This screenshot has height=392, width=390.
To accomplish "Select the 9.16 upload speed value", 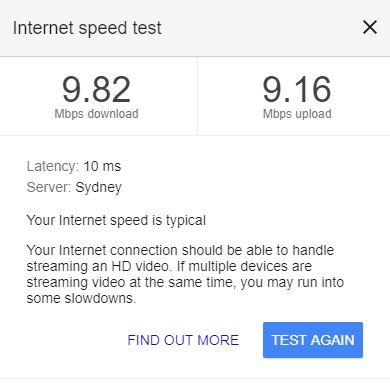I will click(x=297, y=89).
